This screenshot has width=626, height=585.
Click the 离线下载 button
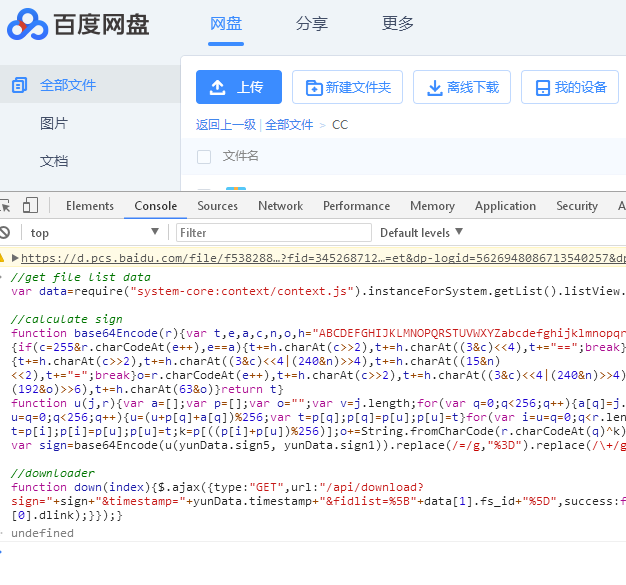click(462, 87)
